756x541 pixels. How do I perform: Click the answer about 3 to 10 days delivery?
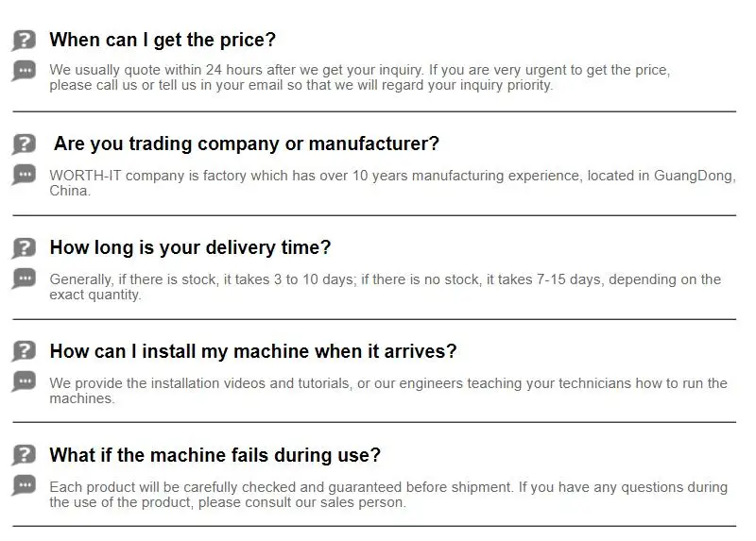click(385, 287)
